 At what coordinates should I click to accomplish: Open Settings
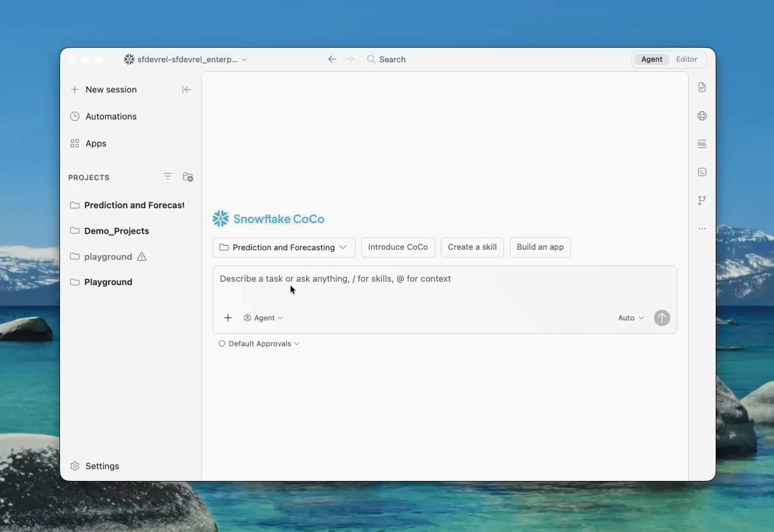coord(95,466)
